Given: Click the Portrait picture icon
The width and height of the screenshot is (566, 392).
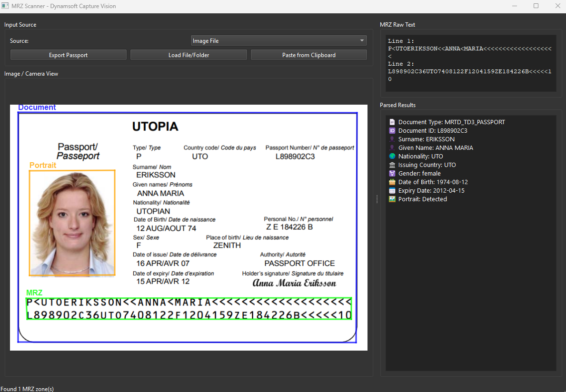Looking at the screenshot, I should 391,199.
